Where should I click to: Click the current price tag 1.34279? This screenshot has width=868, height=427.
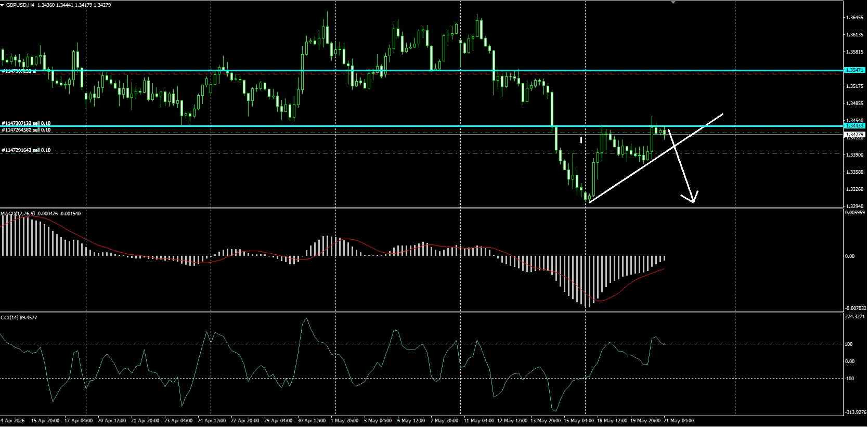pyautogui.click(x=855, y=135)
